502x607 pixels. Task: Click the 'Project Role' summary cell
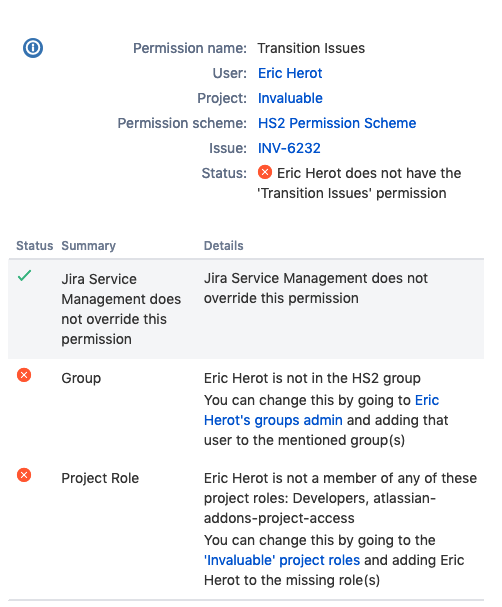click(100, 478)
